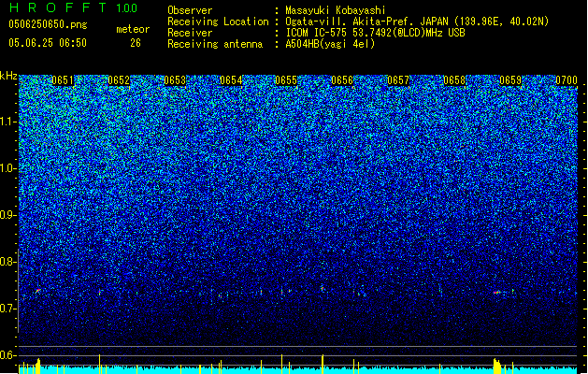Click the observer name Masayuki Kobayashi
The width and height of the screenshot is (588, 374).
pyautogui.click(x=336, y=10)
